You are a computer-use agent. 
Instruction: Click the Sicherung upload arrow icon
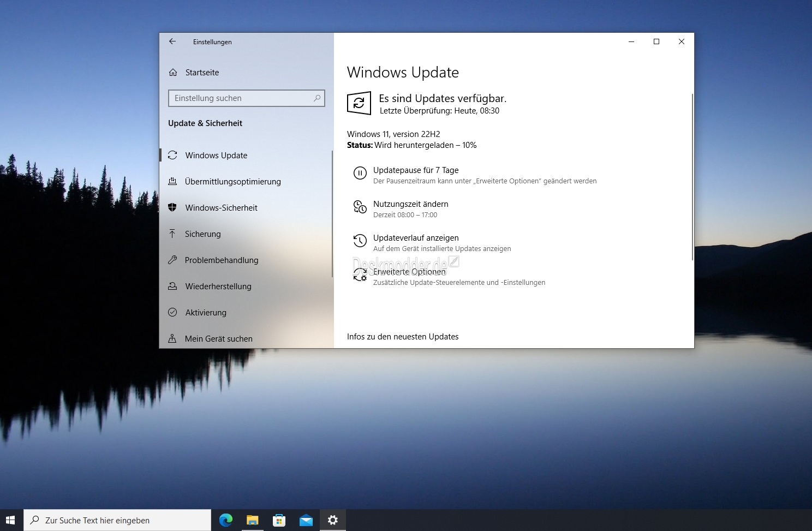172,234
